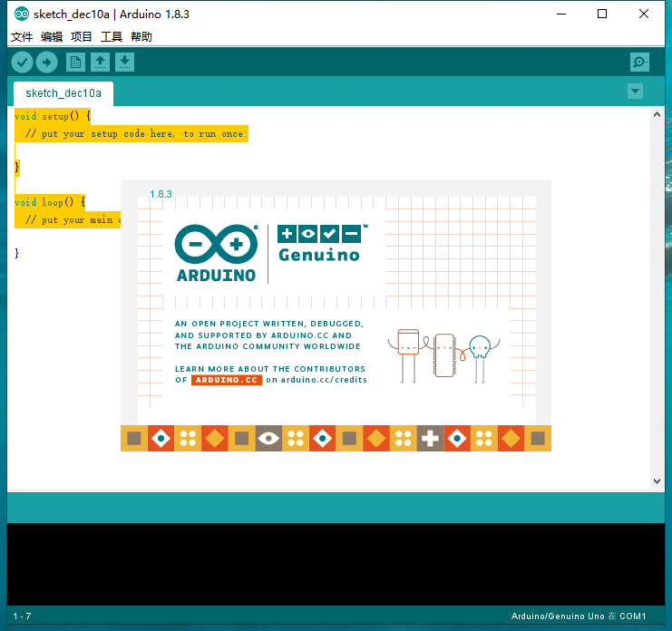Screen dimensions: 672x631
Task: Click the Upload arrow button
Action: [46, 62]
